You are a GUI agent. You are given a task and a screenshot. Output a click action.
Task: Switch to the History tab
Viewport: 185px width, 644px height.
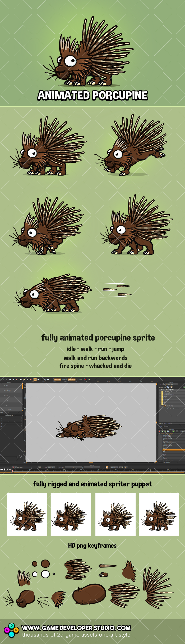[160, 462]
